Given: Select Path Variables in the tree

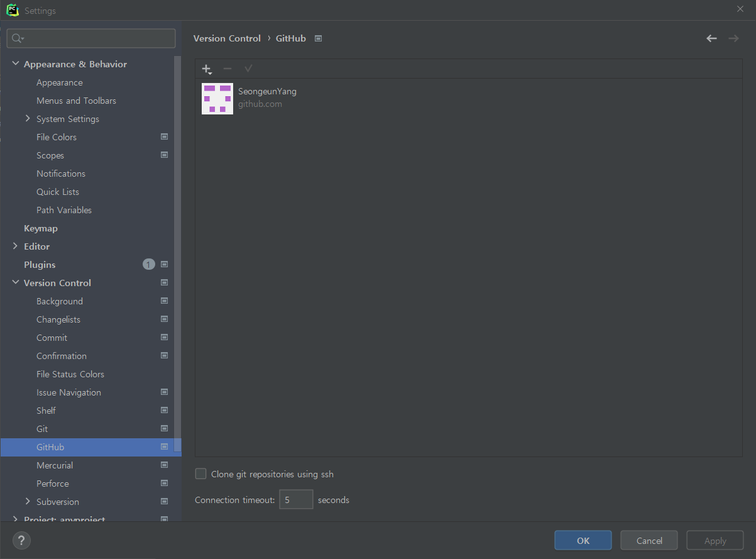Looking at the screenshot, I should tap(64, 210).
